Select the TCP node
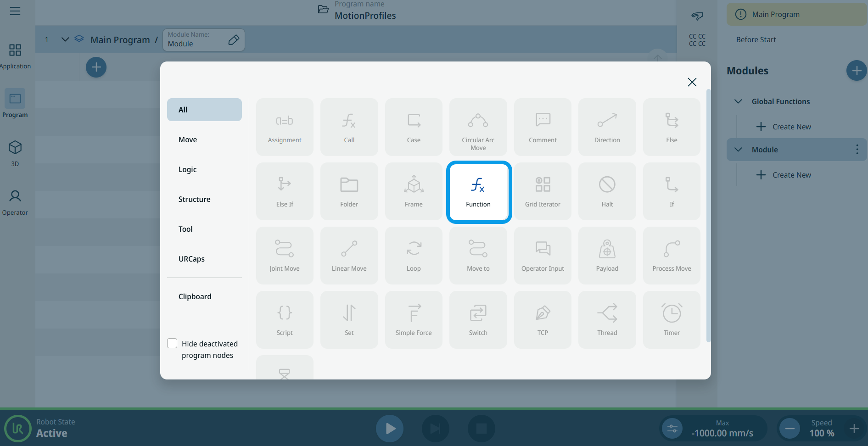868x446 pixels. point(543,320)
